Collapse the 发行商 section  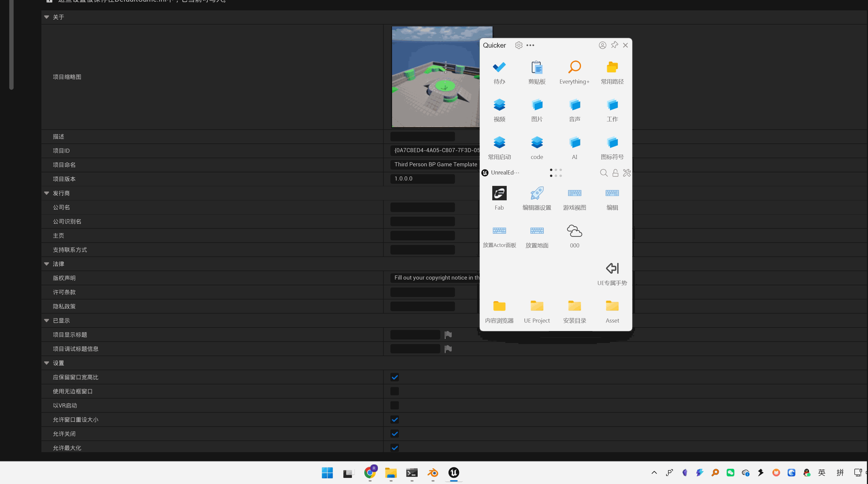pyautogui.click(x=47, y=193)
